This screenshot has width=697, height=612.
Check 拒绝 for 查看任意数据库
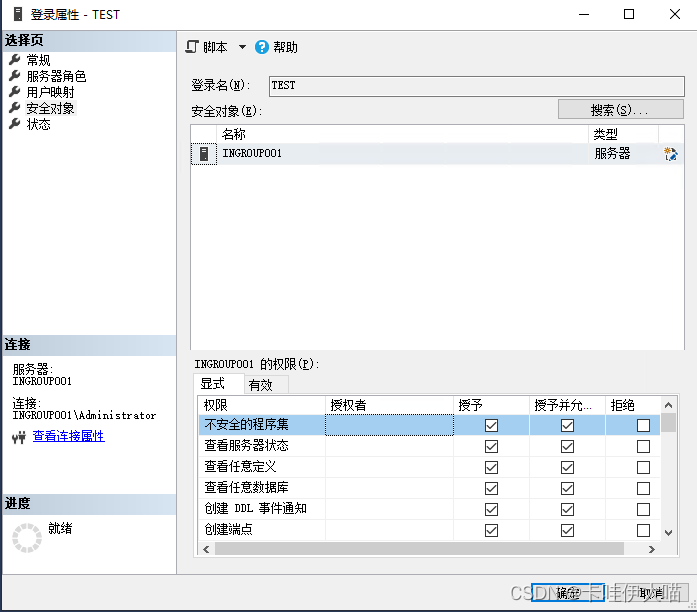pos(643,488)
